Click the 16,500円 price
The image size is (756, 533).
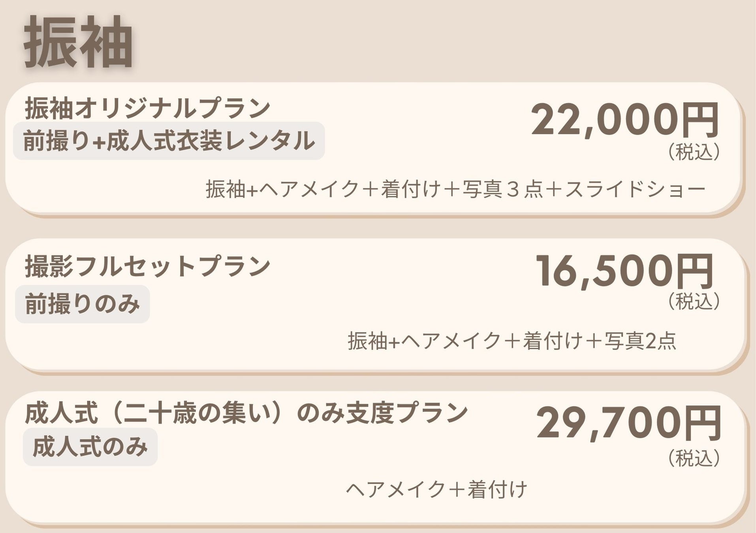tap(624, 271)
